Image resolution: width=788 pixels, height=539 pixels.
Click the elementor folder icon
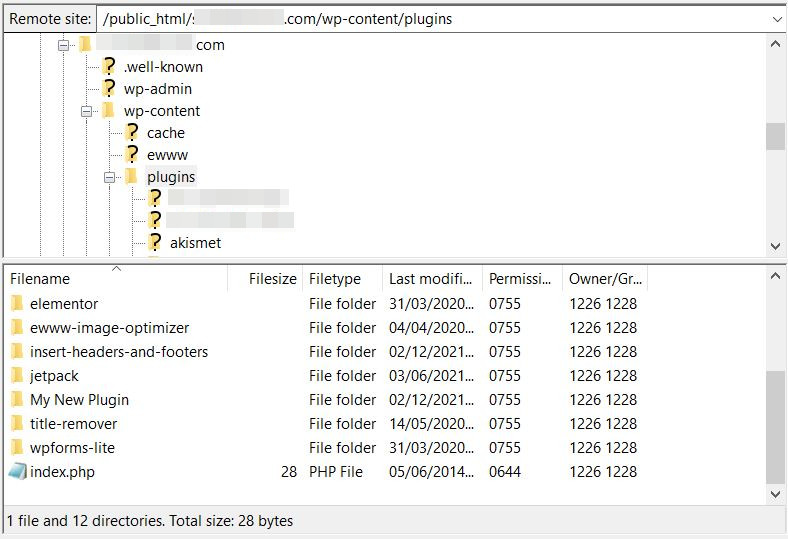[17, 304]
